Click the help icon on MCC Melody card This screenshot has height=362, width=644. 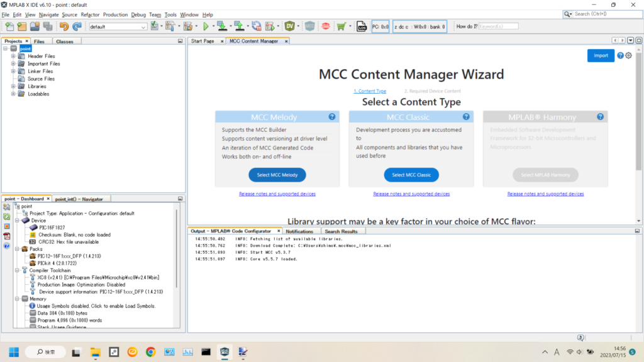[332, 117]
